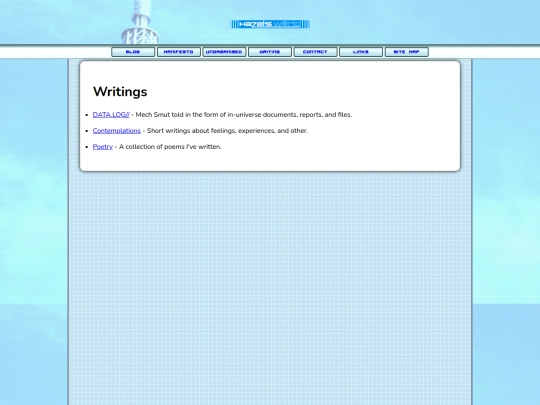Open the Contact page button

pyautogui.click(x=315, y=52)
